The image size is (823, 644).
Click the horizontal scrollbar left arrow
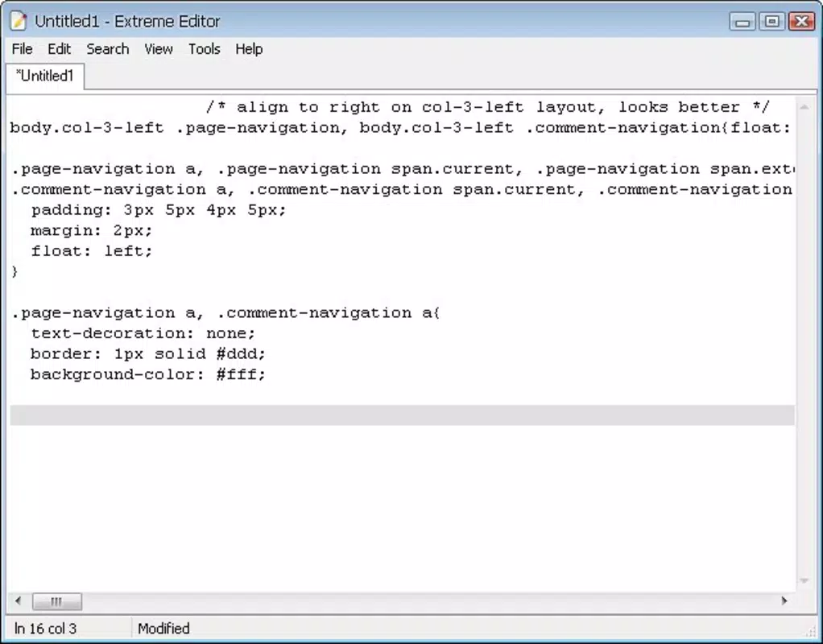click(19, 601)
